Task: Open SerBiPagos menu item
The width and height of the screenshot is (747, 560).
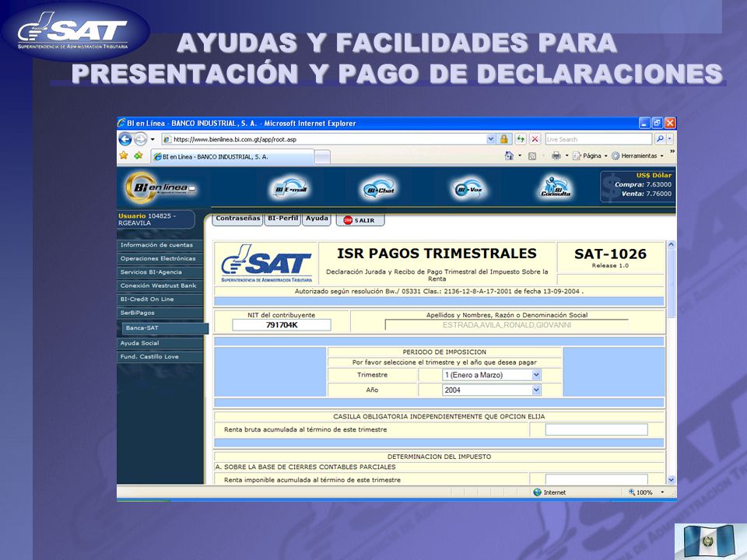Action: pos(160,313)
